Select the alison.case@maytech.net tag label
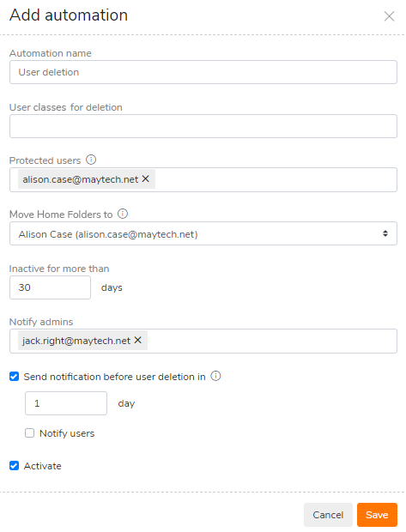 (81, 179)
